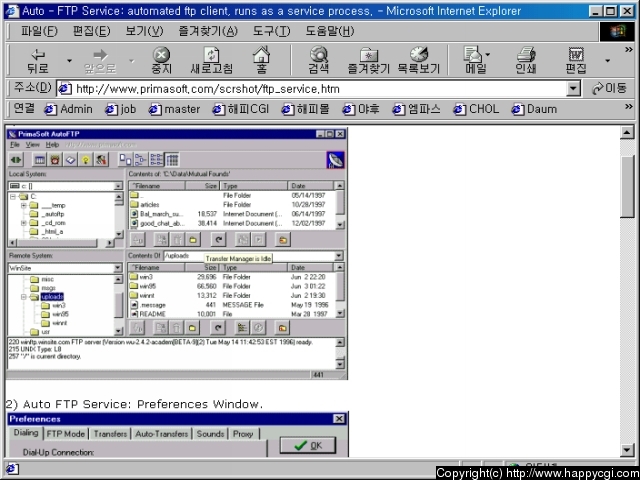Screen dimensions: 640x480
Task: Click new folder icon under remote file list
Action: (192, 327)
